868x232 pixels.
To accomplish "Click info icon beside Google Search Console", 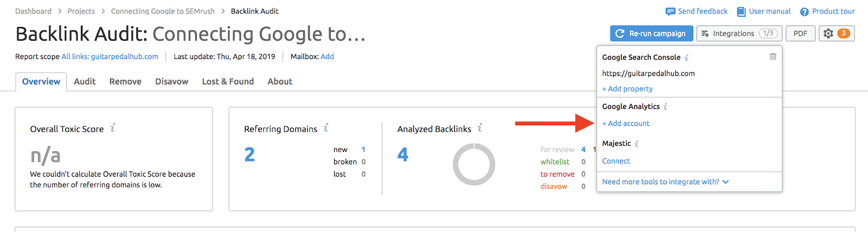I will tap(687, 57).
